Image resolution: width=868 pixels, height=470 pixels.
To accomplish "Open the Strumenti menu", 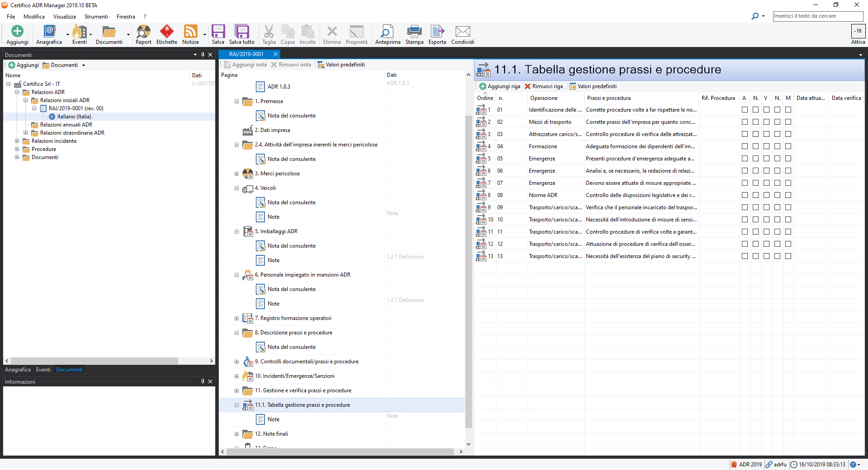I will pos(96,17).
